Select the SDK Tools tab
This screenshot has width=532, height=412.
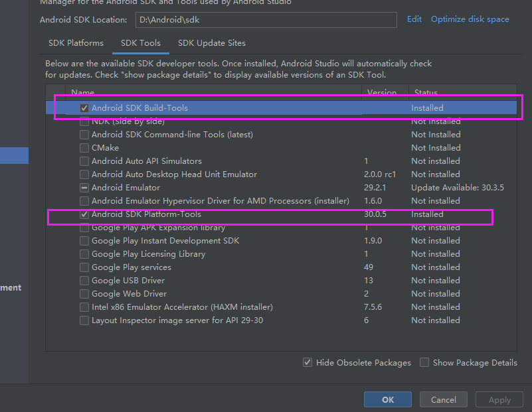click(x=141, y=43)
